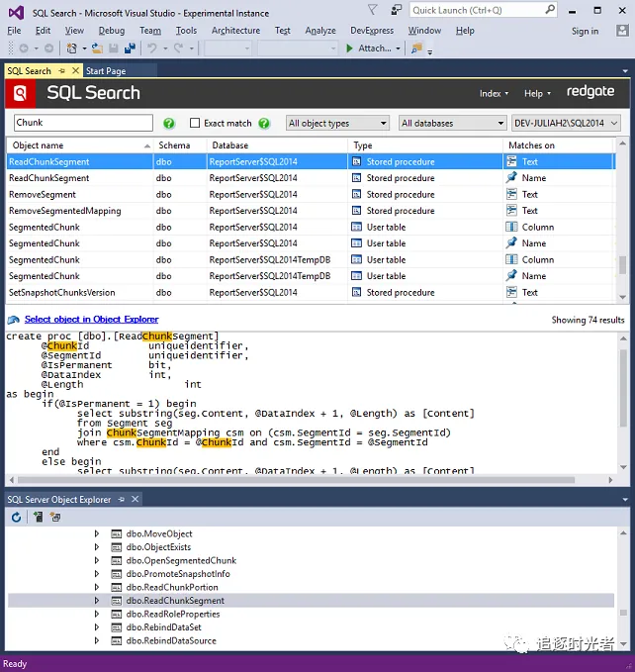Expand the dbo.MoveObject tree node
Viewport: 635px width, 672px height.
97,534
